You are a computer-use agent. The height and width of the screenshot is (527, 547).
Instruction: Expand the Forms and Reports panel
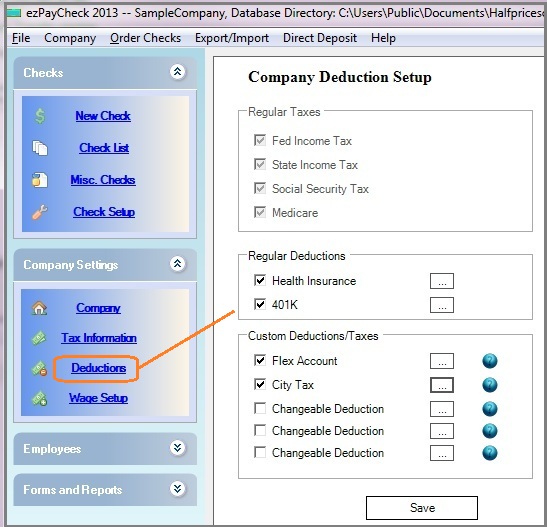tap(178, 489)
